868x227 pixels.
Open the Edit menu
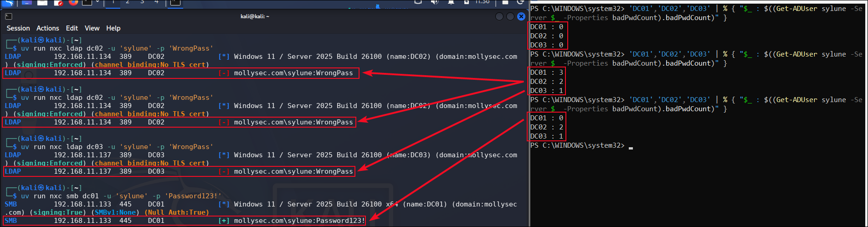tap(72, 28)
